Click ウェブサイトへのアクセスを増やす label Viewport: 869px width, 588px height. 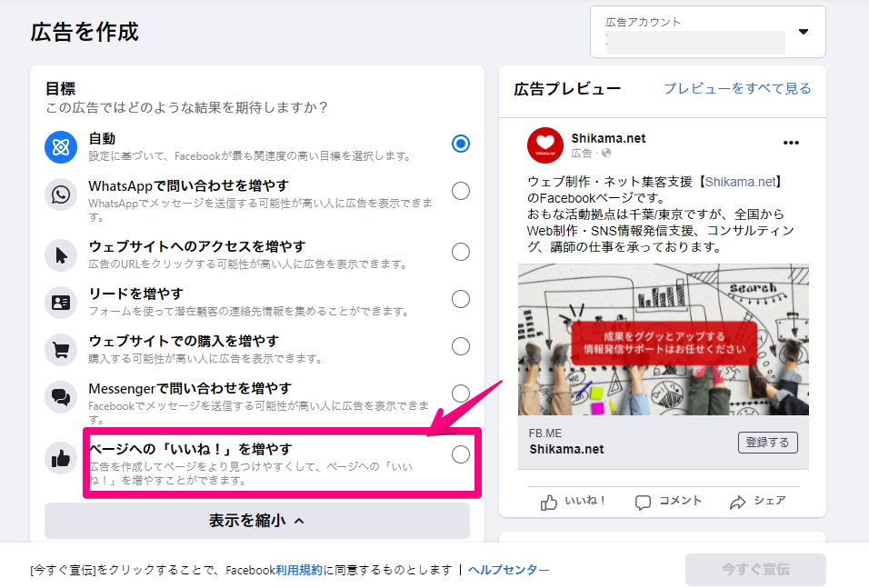(197, 246)
